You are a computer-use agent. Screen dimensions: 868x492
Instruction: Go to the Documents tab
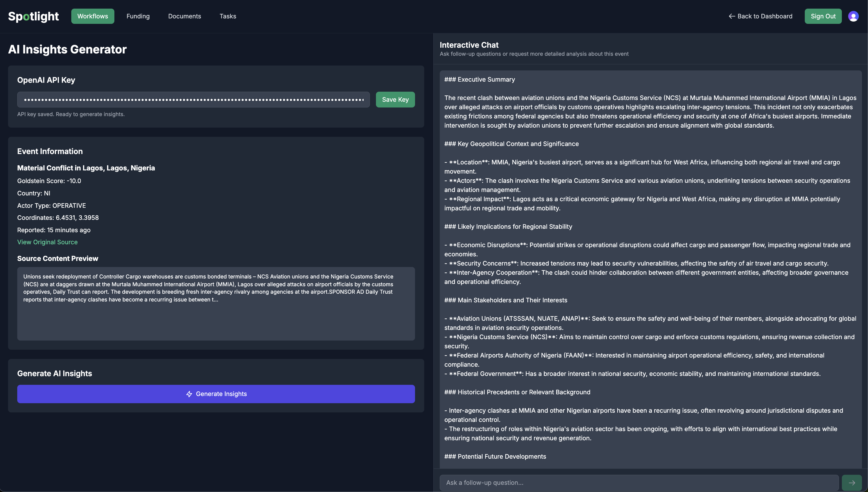pyautogui.click(x=185, y=16)
